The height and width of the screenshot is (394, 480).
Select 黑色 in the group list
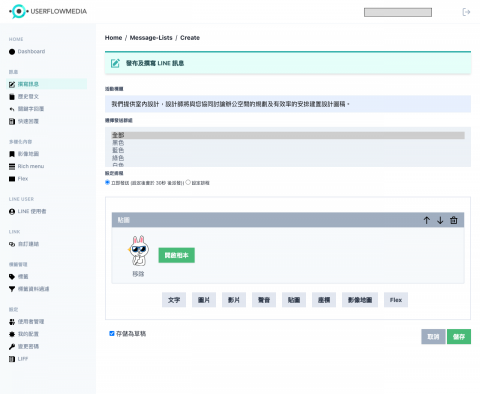click(288, 143)
